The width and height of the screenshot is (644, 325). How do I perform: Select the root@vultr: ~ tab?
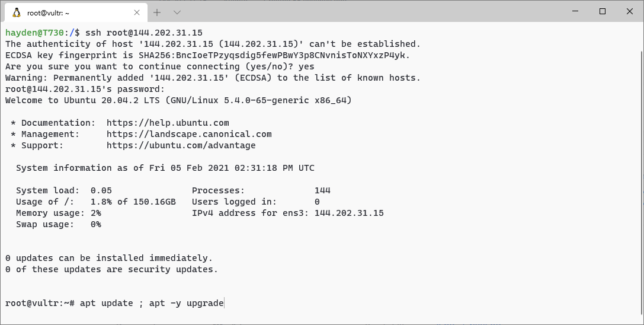click(x=74, y=13)
